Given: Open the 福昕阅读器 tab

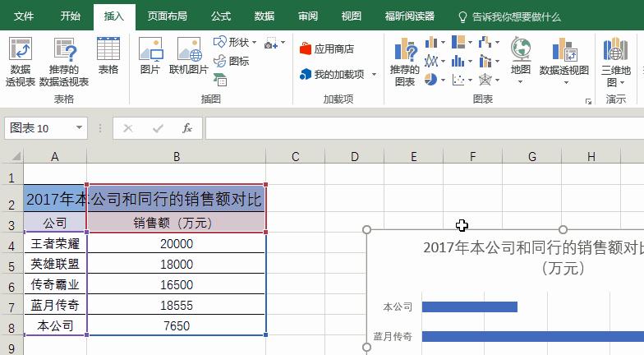Looking at the screenshot, I should pos(409,16).
